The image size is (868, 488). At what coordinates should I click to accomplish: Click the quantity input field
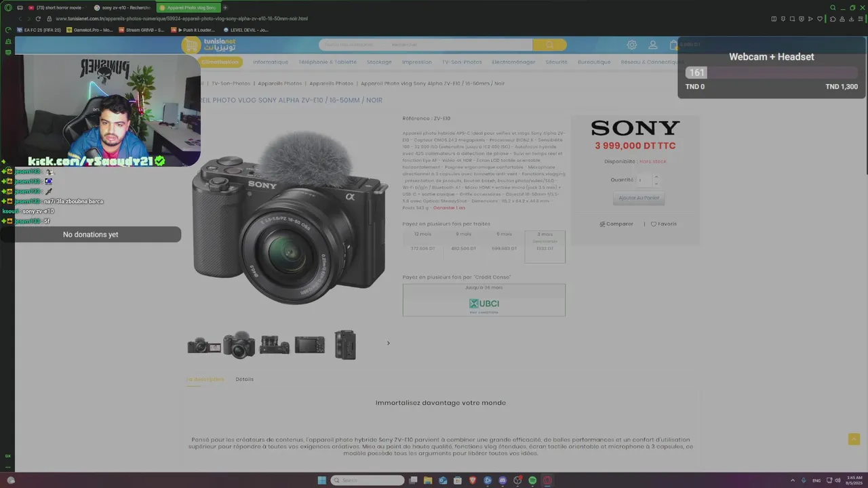[x=644, y=180]
